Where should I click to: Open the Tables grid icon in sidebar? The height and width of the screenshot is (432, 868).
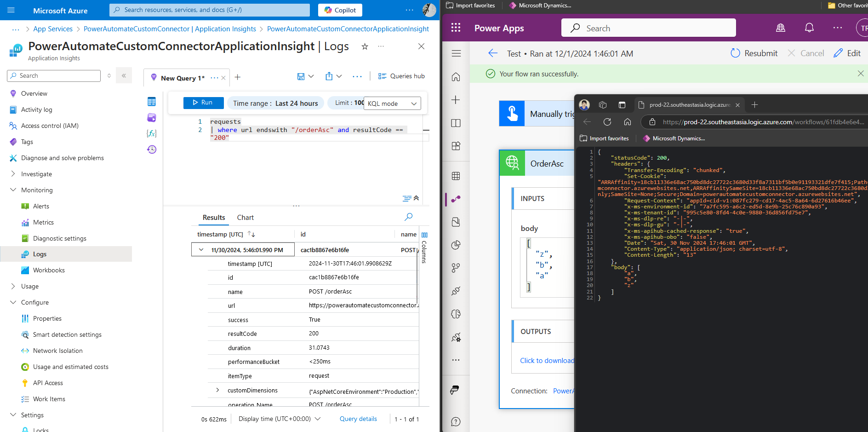(x=456, y=176)
